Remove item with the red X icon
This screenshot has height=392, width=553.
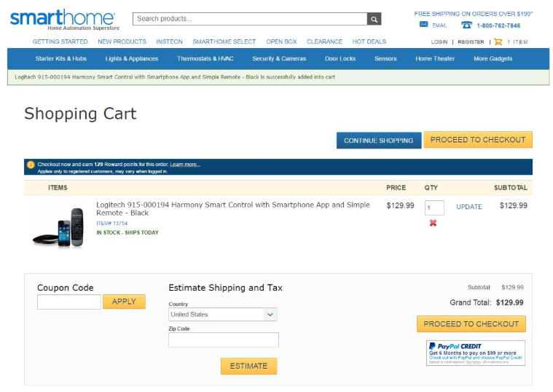[433, 223]
